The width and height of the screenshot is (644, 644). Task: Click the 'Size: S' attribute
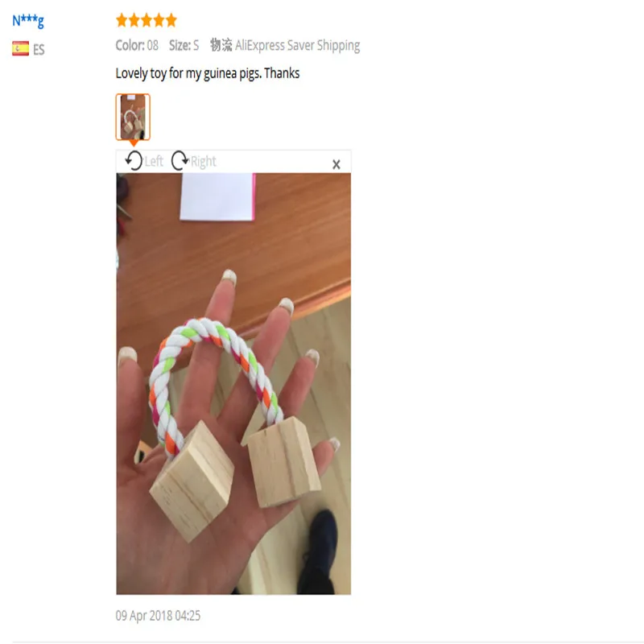184,45
